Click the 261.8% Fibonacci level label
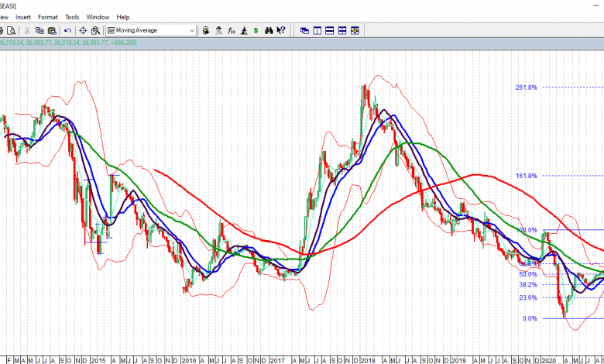The height and width of the screenshot is (364, 604). pos(526,88)
